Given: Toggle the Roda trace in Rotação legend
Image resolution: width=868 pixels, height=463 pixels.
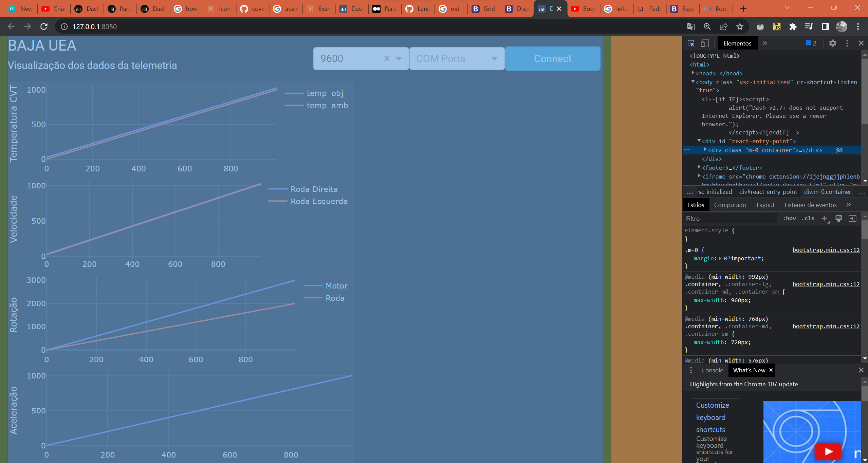Looking at the screenshot, I should 324,298.
